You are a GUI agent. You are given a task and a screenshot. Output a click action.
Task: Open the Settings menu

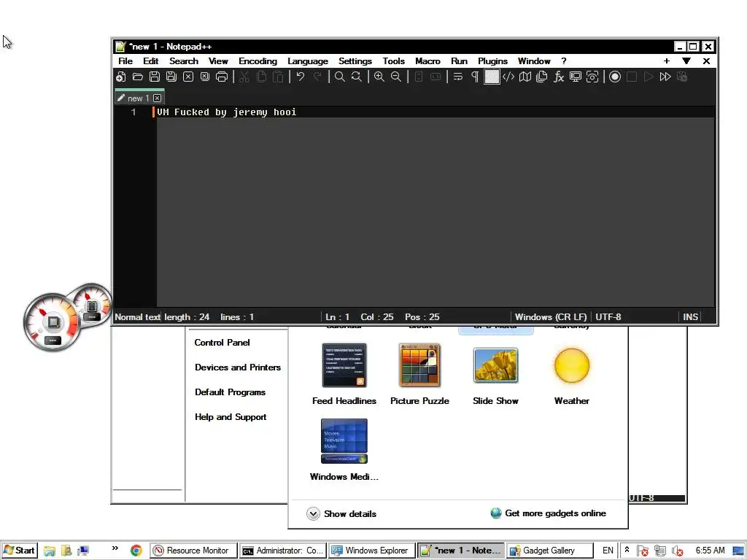355,61
